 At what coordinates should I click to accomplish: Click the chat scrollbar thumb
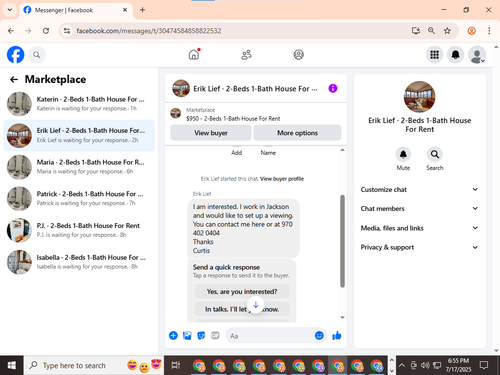342,241
